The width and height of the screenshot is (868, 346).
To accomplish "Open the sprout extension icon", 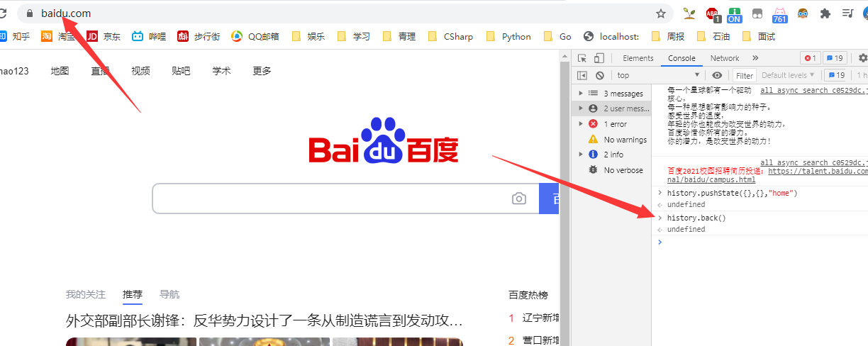I will coord(689,13).
